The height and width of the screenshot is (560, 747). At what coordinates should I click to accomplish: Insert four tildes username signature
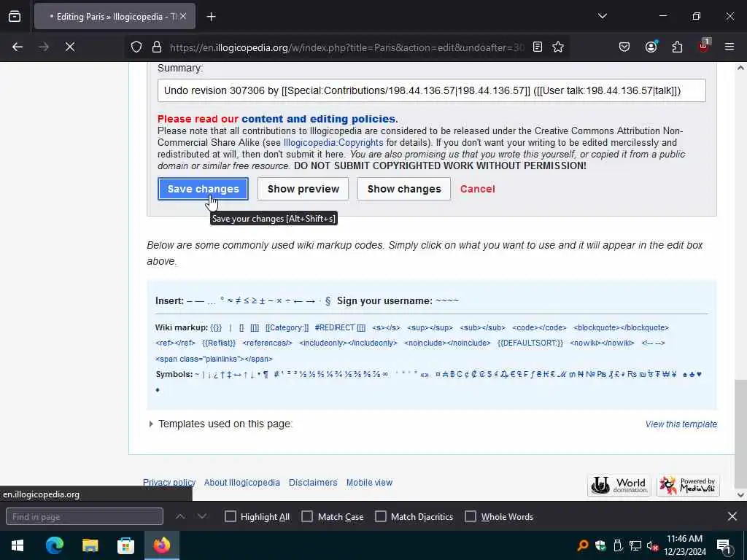coord(447,301)
